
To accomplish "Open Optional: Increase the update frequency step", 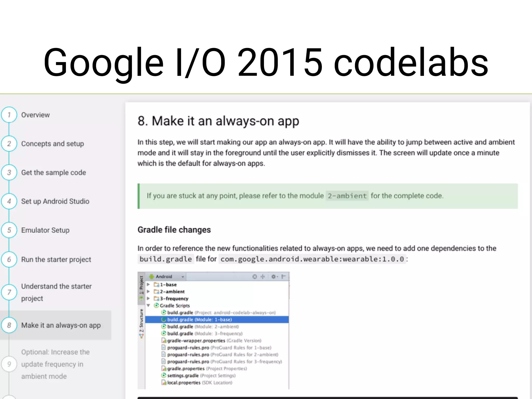I will pyautogui.click(x=55, y=364).
